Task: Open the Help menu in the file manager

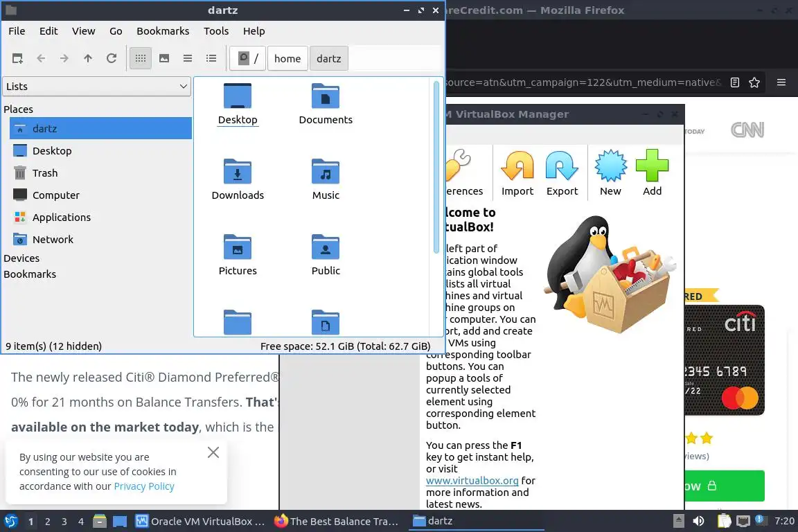Action: tap(254, 31)
